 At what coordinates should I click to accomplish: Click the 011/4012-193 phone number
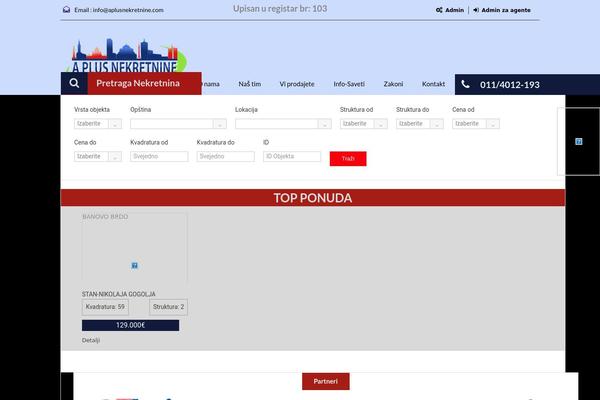(x=510, y=85)
